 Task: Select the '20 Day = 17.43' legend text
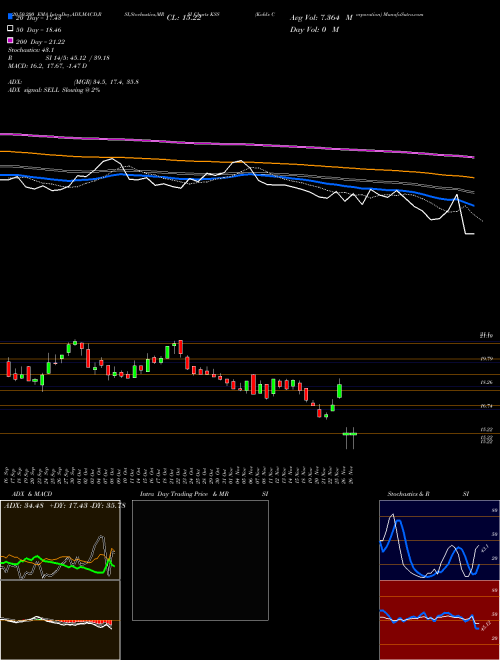[x=39, y=18]
